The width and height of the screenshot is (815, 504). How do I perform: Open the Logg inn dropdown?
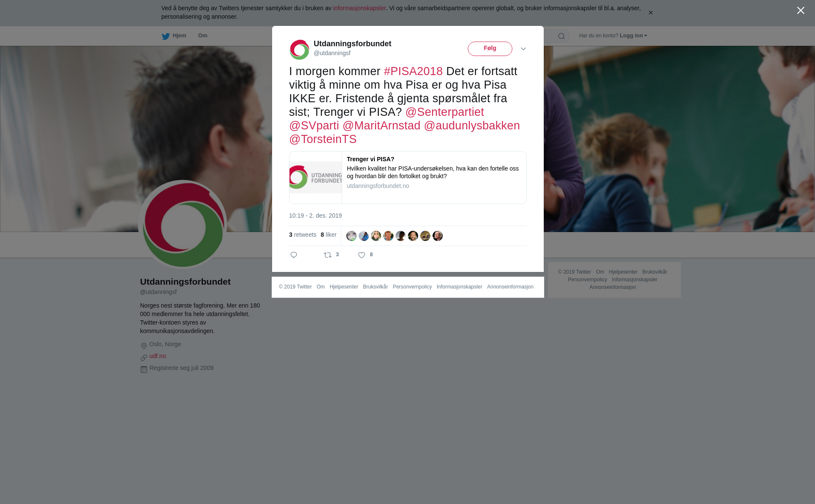633,36
